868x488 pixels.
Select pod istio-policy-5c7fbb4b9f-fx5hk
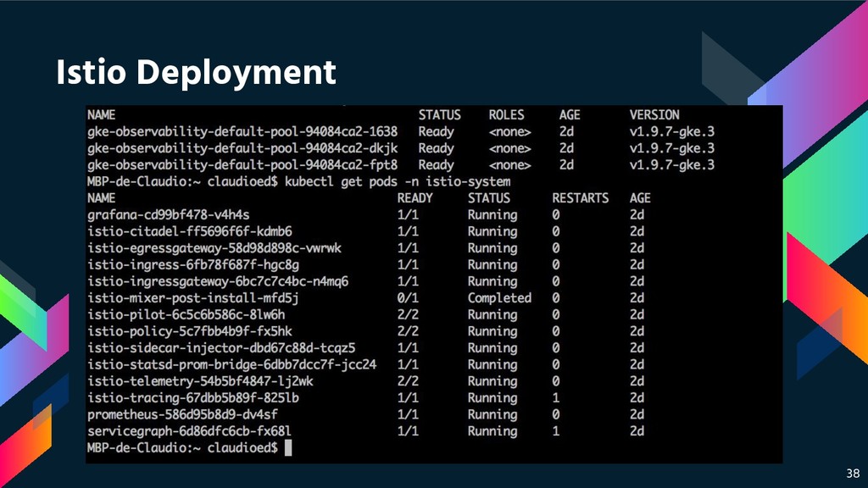189,331
